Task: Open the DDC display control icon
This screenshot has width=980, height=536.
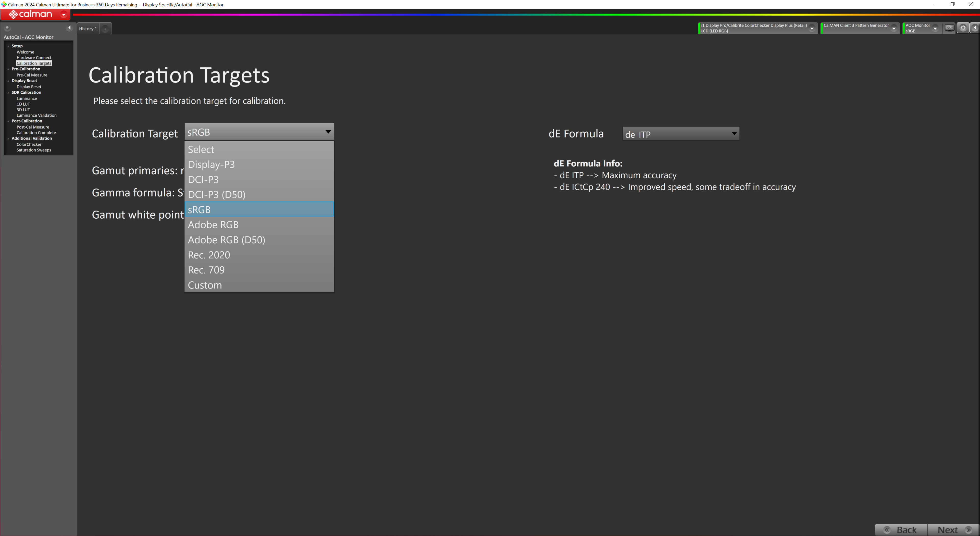Action: [x=949, y=28]
